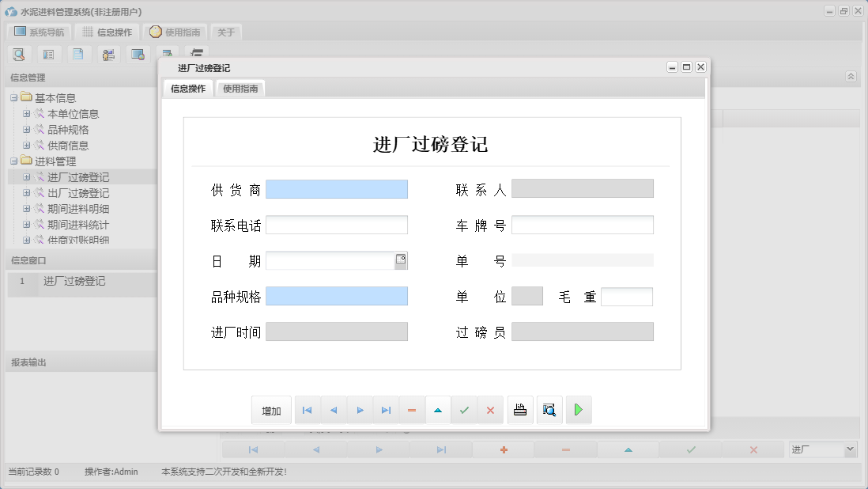Jump to first record with navigation icon
This screenshot has height=489, width=868.
coord(307,409)
